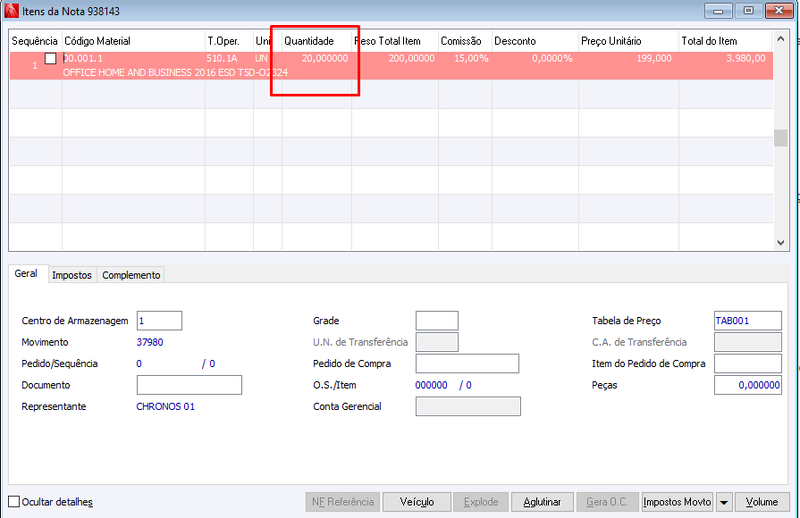The image size is (800, 518).
Task: Click the operation type 510.1A cell
Action: click(x=221, y=58)
